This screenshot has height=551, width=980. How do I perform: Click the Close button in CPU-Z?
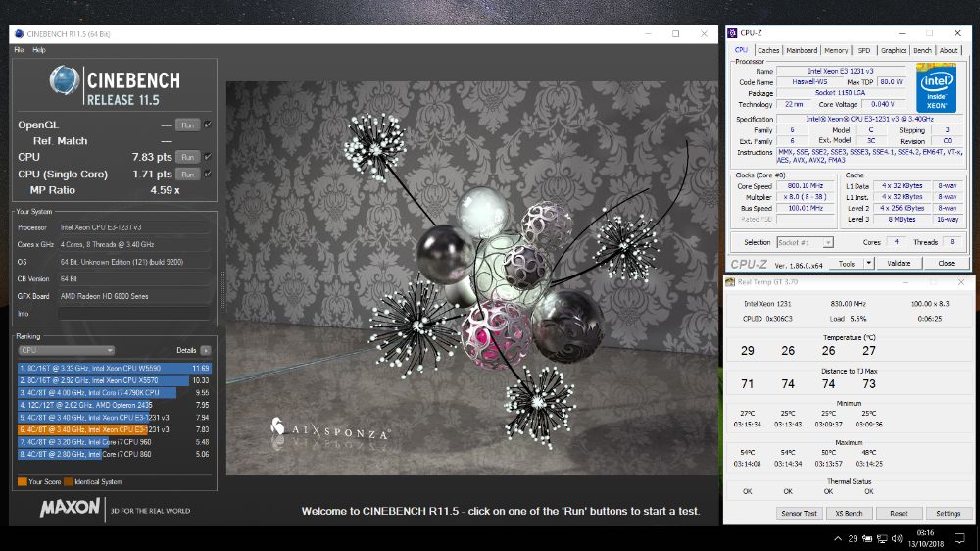(x=947, y=264)
